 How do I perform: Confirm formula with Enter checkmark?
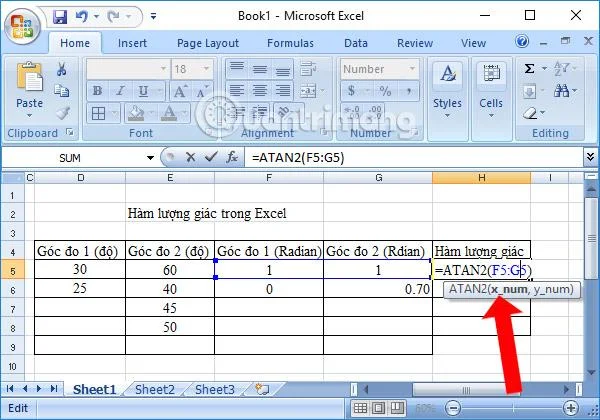[211, 157]
